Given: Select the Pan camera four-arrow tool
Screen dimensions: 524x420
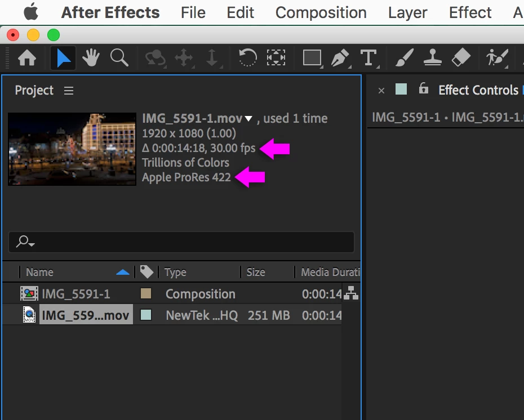Looking at the screenshot, I should tap(184, 58).
